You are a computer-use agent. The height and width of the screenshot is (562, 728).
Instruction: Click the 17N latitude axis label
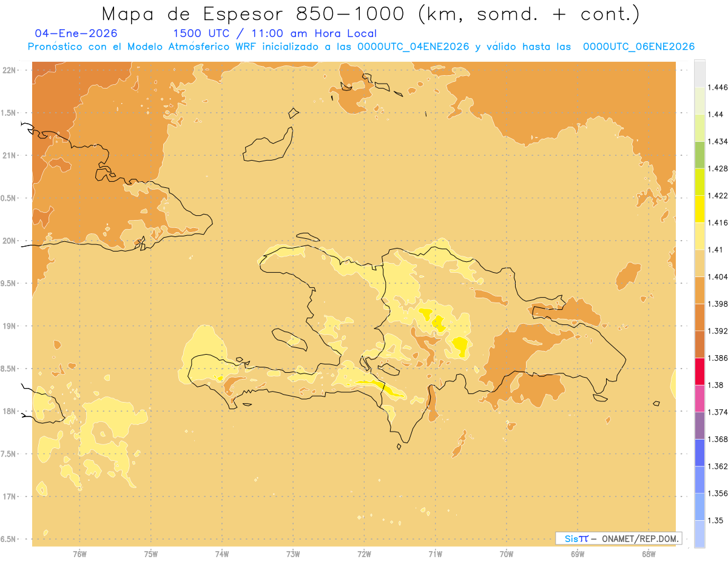[9, 497]
